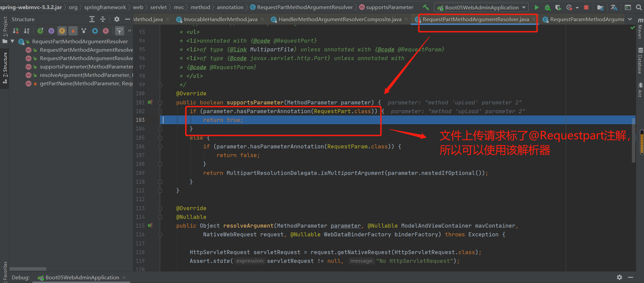Click supportsParameter breadcrumb

(x=386, y=7)
